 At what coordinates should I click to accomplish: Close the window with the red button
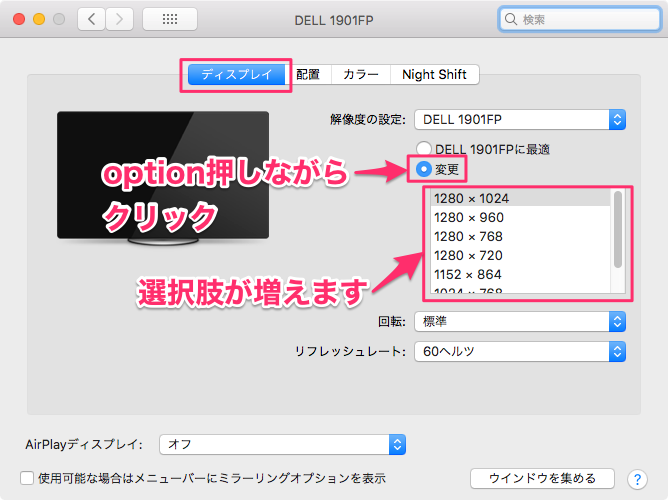coord(19,19)
